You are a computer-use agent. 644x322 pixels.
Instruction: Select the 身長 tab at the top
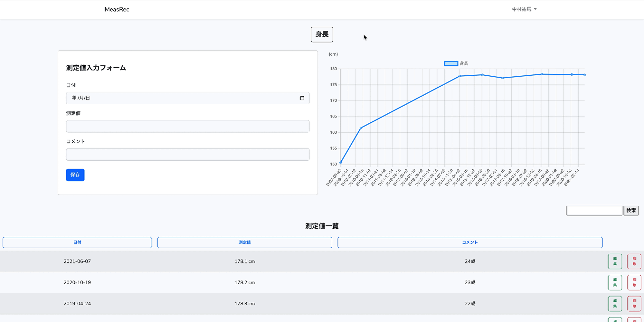pos(321,34)
